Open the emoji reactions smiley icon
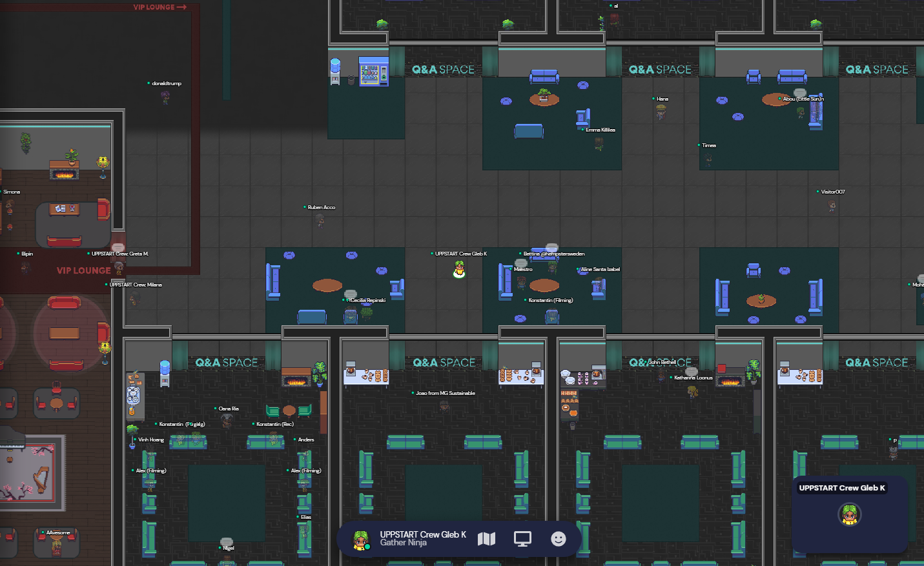The image size is (924, 566). point(559,539)
